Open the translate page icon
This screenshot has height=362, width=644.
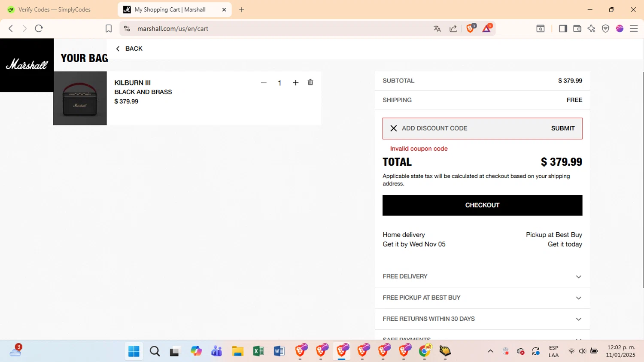(437, 28)
